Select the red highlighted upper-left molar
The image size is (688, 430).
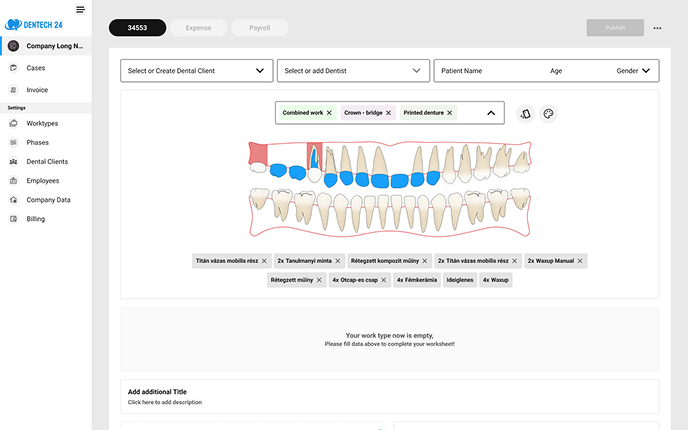[x=258, y=151]
